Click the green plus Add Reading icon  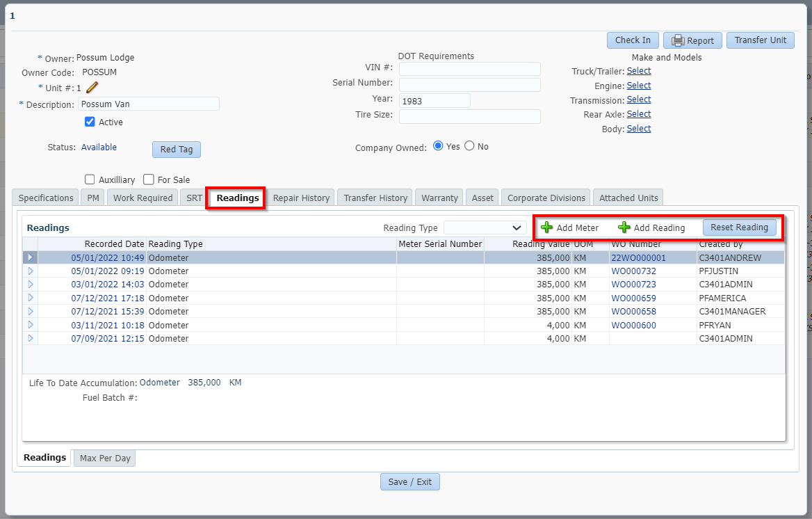pyautogui.click(x=624, y=227)
